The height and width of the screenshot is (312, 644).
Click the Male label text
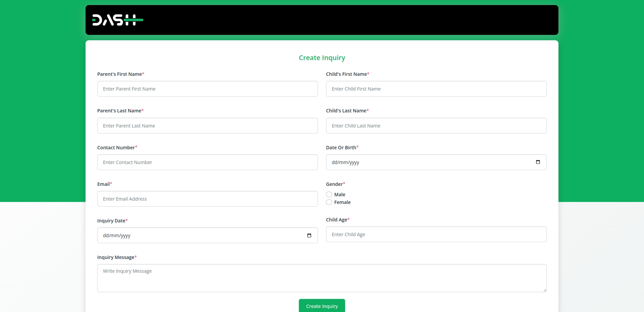click(x=340, y=195)
